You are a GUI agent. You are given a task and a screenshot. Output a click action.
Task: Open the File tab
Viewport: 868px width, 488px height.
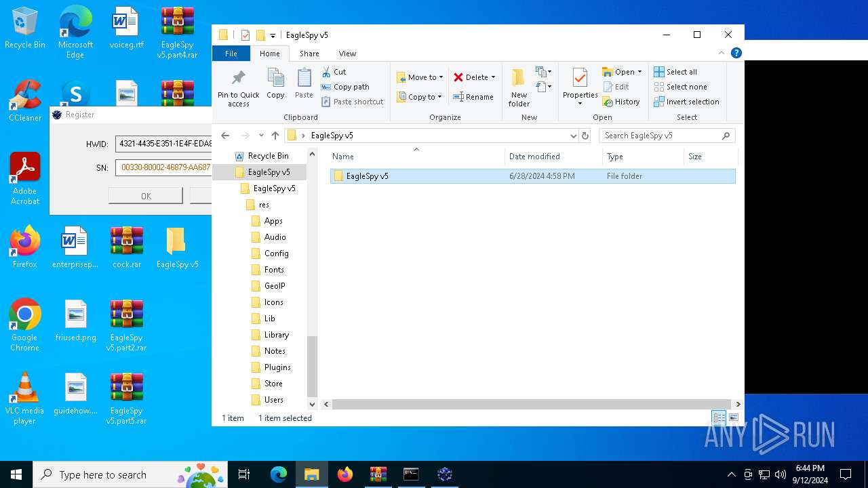231,54
